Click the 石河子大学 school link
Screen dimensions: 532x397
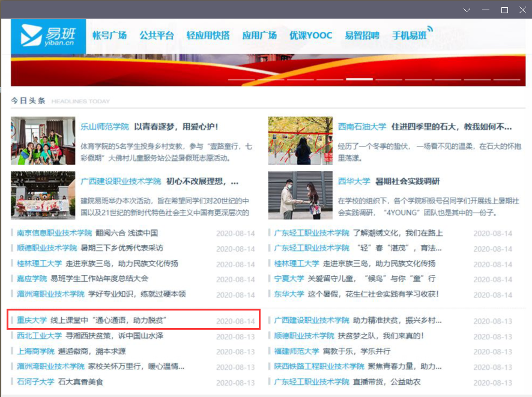pyautogui.click(x=35, y=382)
